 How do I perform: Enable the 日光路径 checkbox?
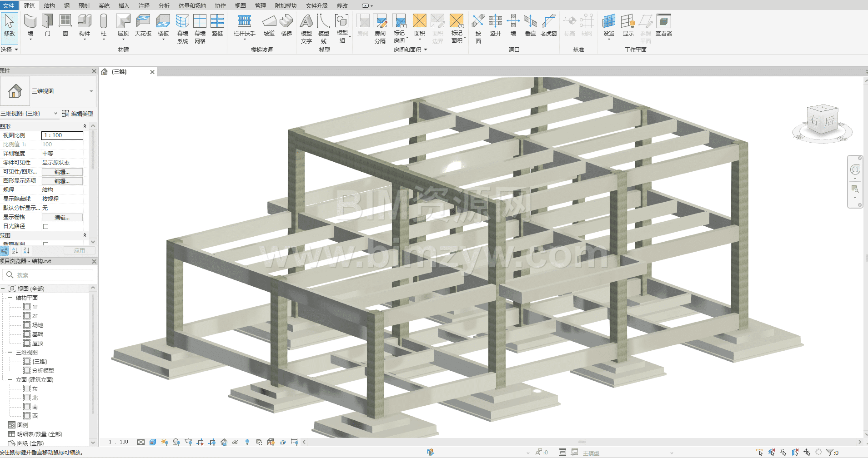(45, 226)
